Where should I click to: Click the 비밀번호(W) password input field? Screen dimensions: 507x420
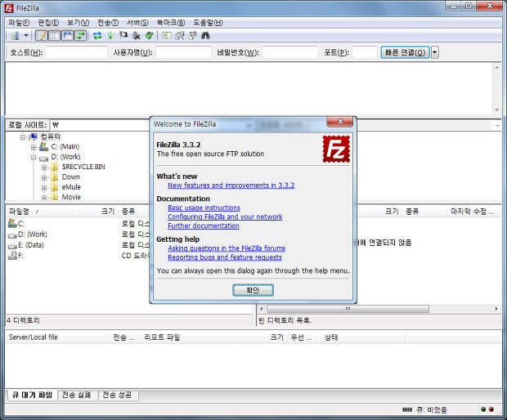pyautogui.click(x=290, y=52)
